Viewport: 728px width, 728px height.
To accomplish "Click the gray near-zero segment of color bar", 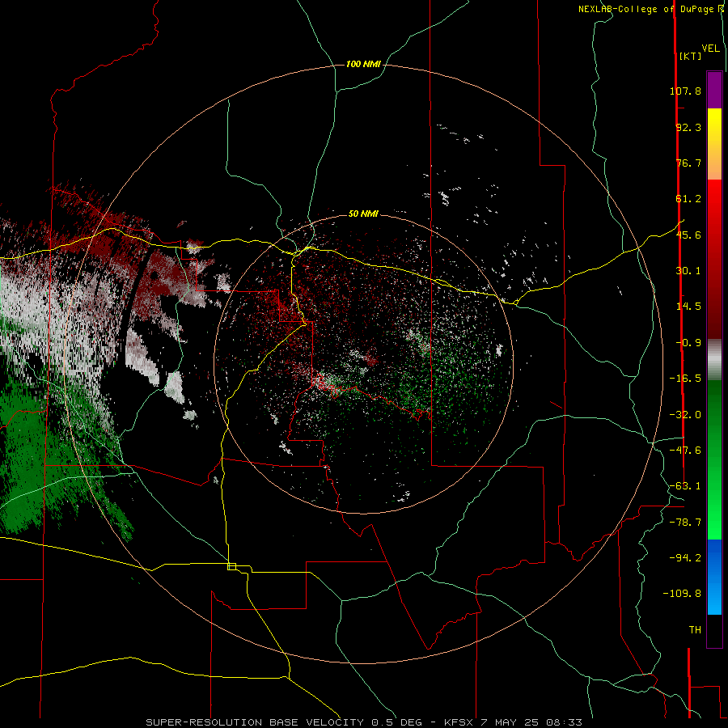I will coord(714,360).
